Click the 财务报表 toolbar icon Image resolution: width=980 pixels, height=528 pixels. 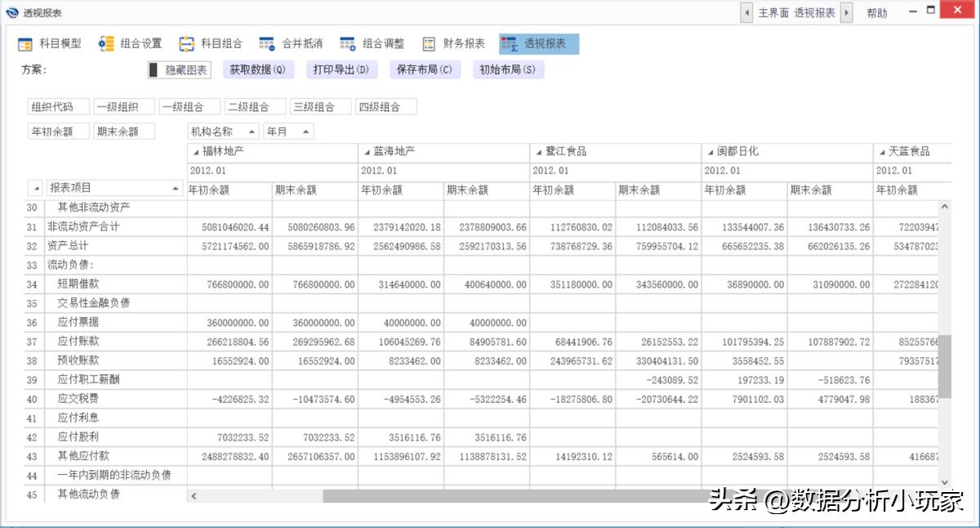pyautogui.click(x=456, y=43)
